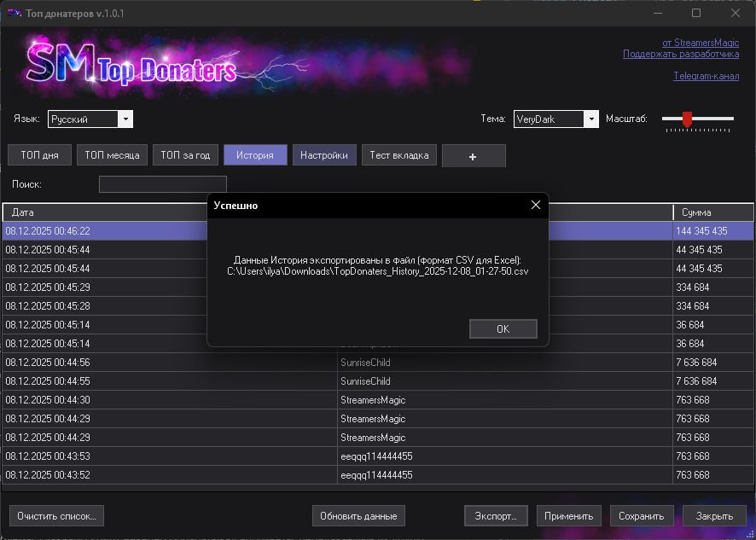This screenshot has width=756, height=540.
Task: Open the Telegram-канал link
Action: (706, 76)
